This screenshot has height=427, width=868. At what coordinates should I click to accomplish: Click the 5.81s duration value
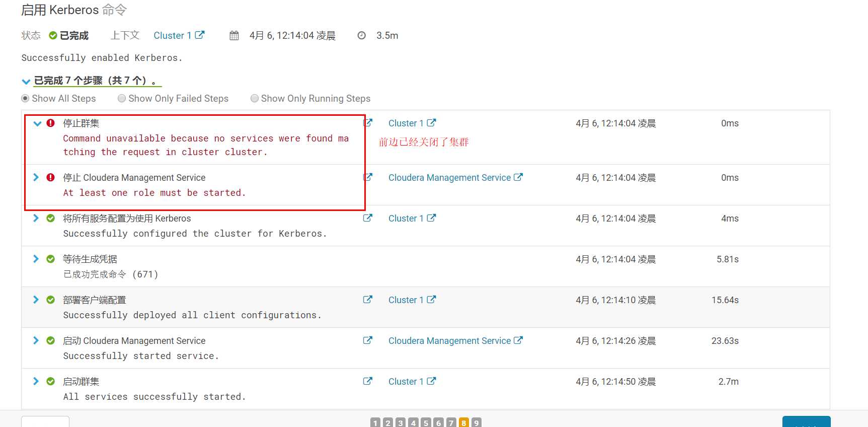[x=728, y=259]
